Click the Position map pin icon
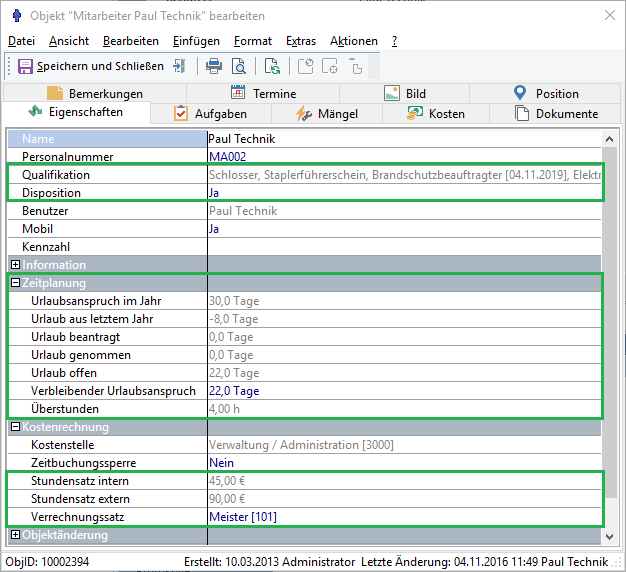 (x=520, y=93)
